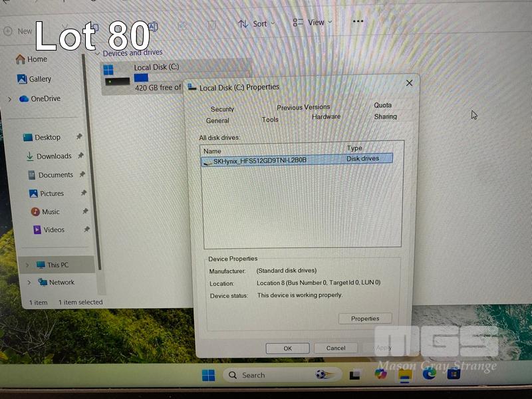The height and width of the screenshot is (399, 532).
Task: Select the SKHynix_HFS512GD9TNI-L2B0B disk row
Action: tap(297, 160)
